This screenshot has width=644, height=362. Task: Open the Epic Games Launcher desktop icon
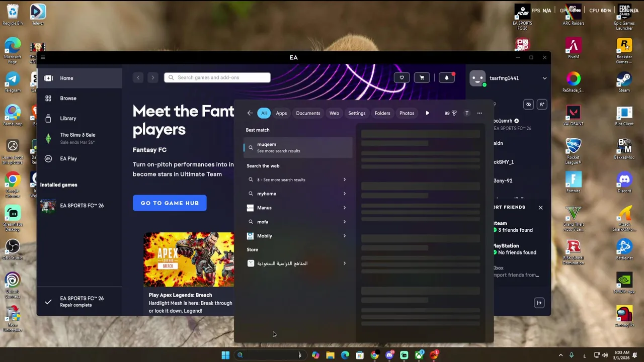point(624,17)
